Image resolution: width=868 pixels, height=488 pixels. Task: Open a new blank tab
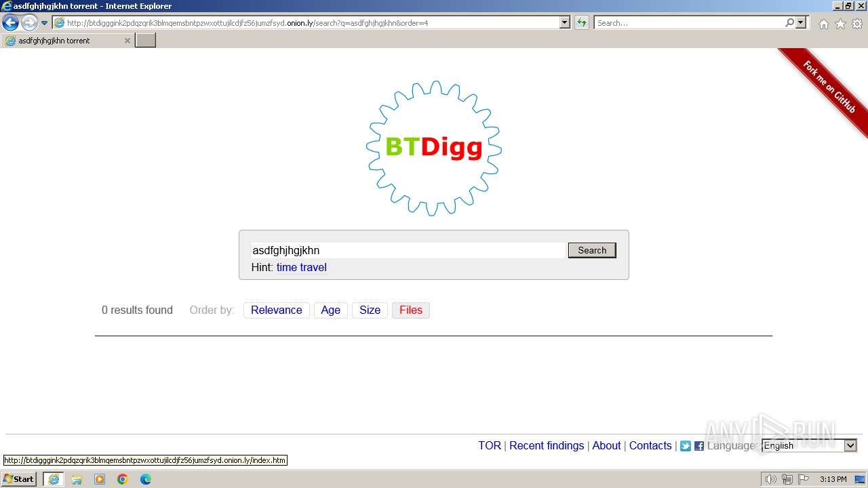coord(146,41)
